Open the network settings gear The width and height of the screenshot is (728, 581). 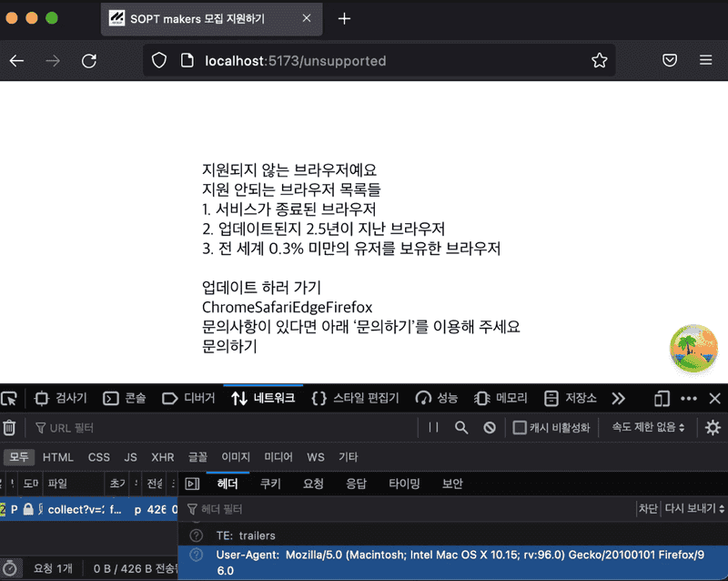[713, 427]
